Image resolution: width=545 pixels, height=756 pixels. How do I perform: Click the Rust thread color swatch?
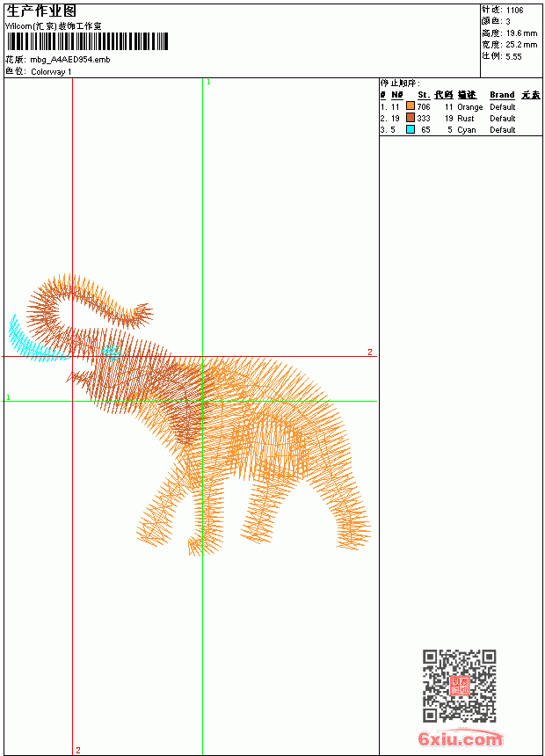[x=411, y=118]
